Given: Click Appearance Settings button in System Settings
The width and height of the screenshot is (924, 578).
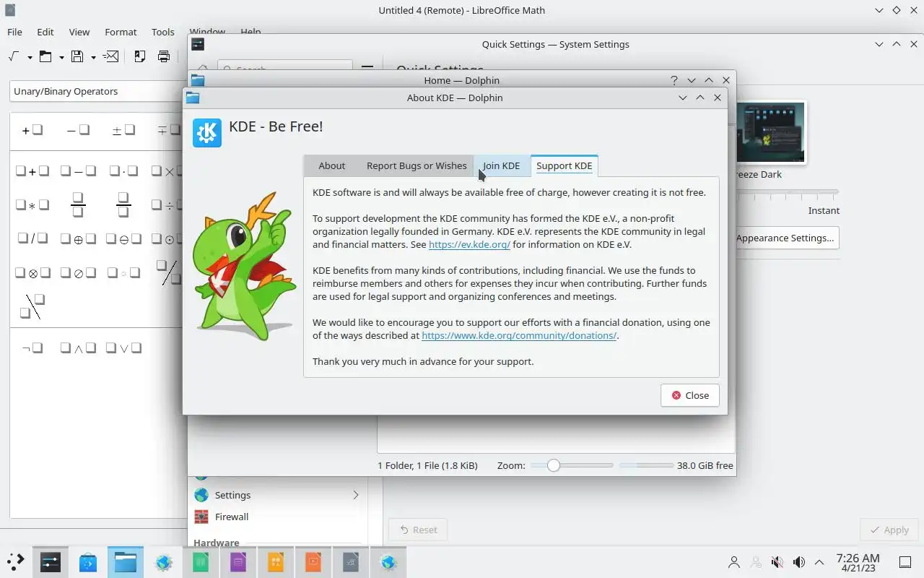Looking at the screenshot, I should (785, 238).
